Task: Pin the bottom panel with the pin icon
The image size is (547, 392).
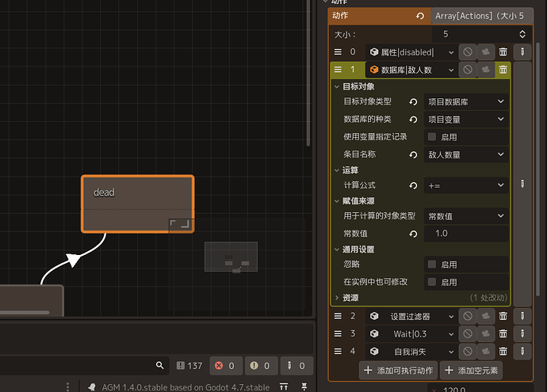Action: [x=304, y=386]
